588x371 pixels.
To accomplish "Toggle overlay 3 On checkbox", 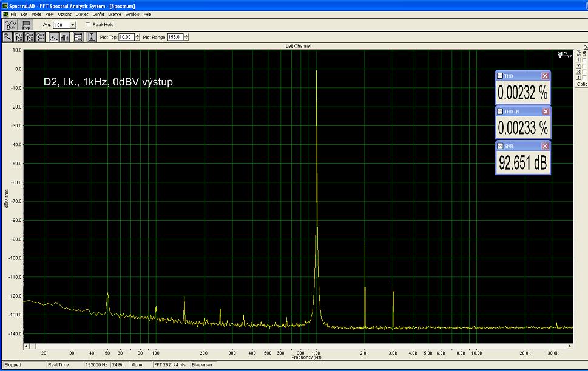I will tap(584, 72).
